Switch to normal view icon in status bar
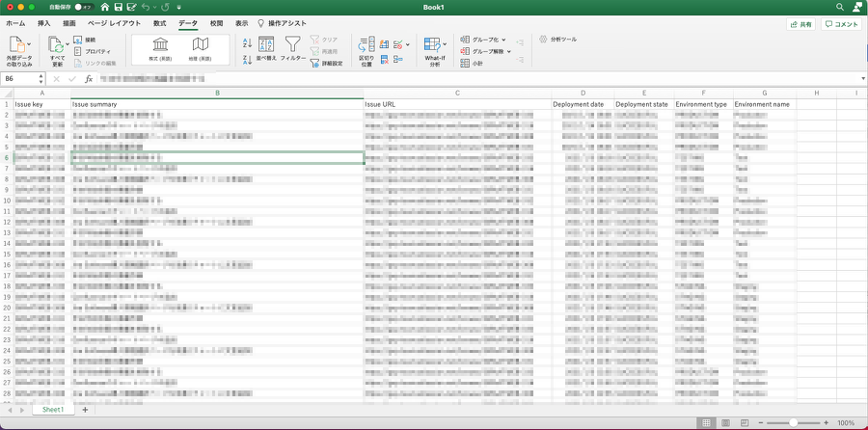The width and height of the screenshot is (868, 430). point(706,423)
